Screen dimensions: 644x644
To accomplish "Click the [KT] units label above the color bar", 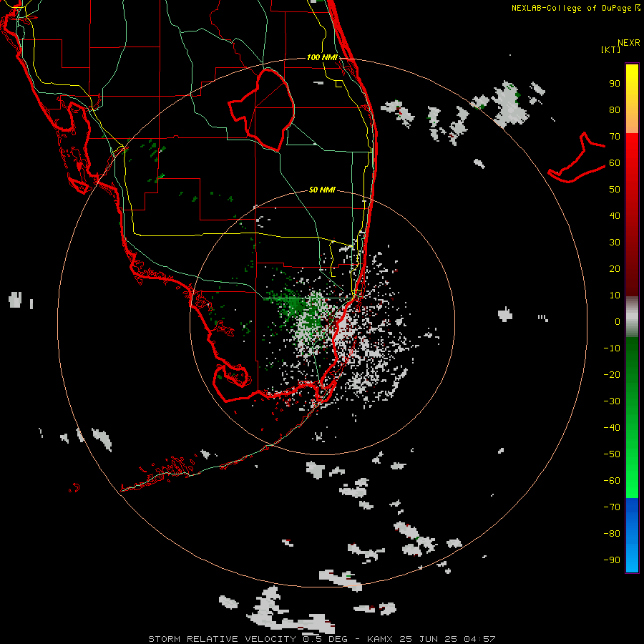I will pyautogui.click(x=610, y=49).
